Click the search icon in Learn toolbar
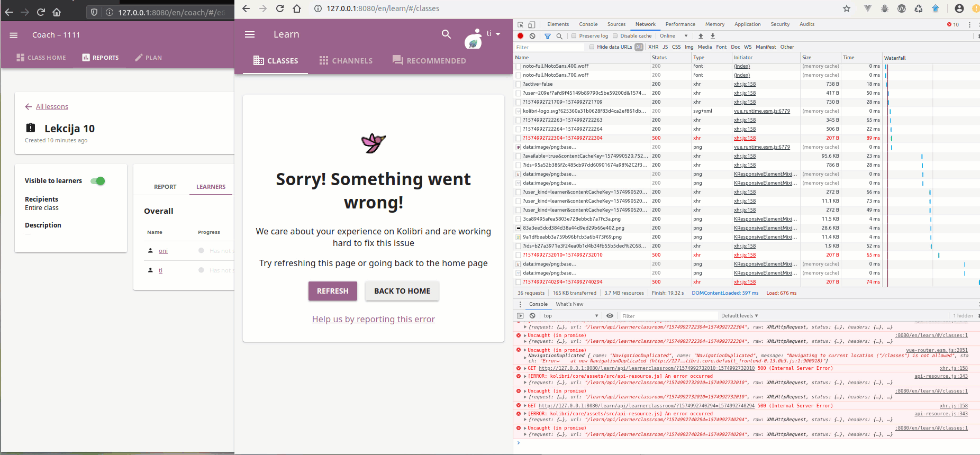This screenshot has height=455, width=980. click(446, 34)
